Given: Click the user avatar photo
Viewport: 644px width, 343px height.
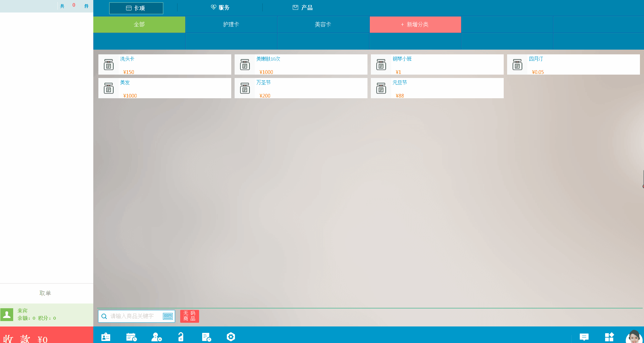Looking at the screenshot, I should click(634, 337).
